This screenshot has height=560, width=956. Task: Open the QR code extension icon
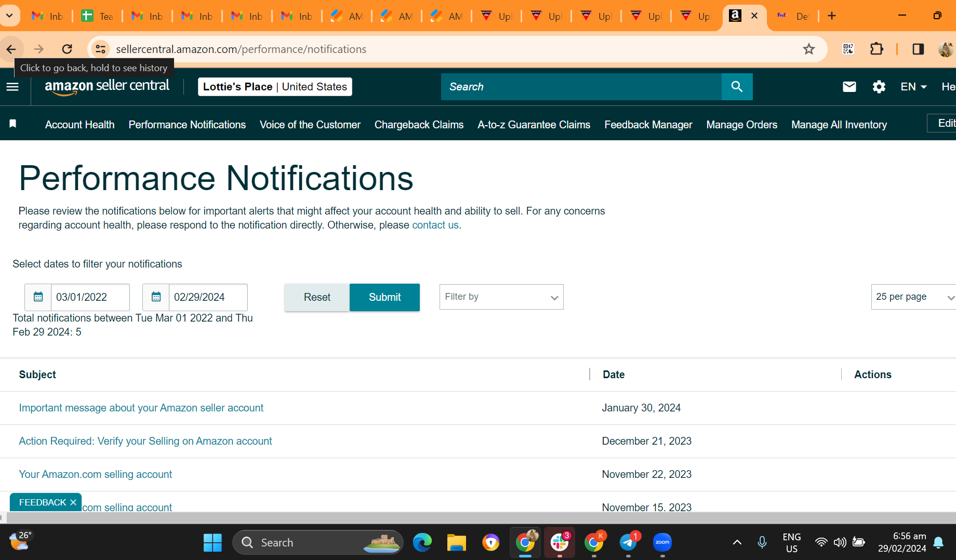[848, 49]
